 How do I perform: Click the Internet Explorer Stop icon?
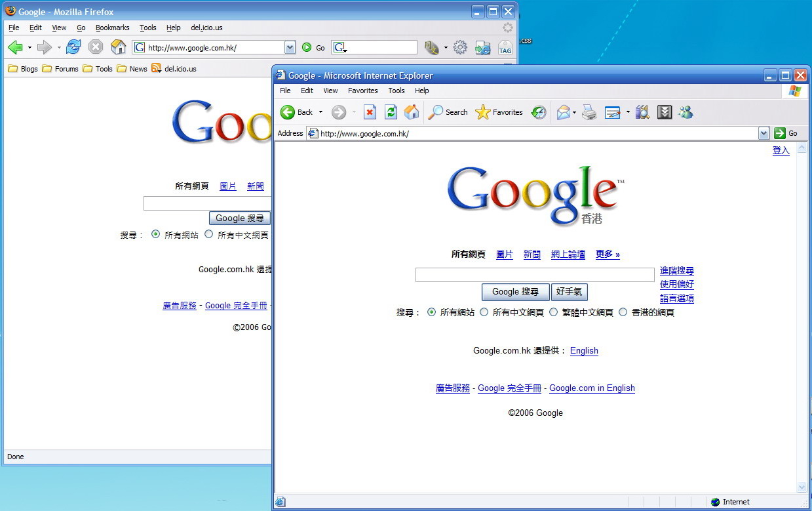[x=370, y=112]
